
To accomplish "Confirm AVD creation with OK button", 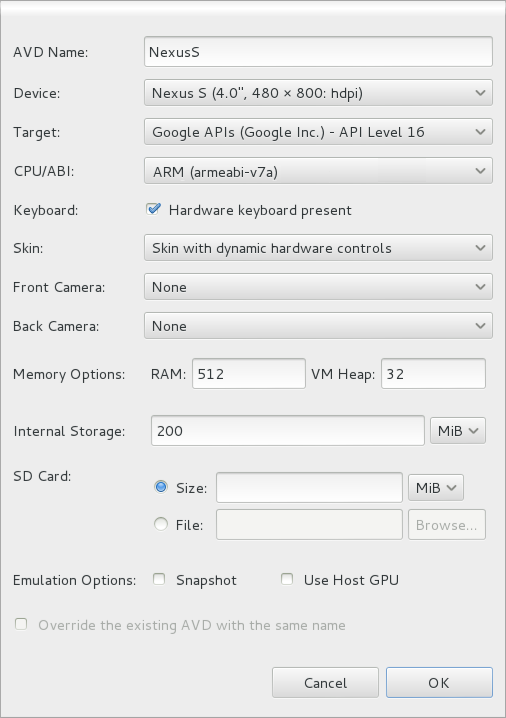I will 439,683.
